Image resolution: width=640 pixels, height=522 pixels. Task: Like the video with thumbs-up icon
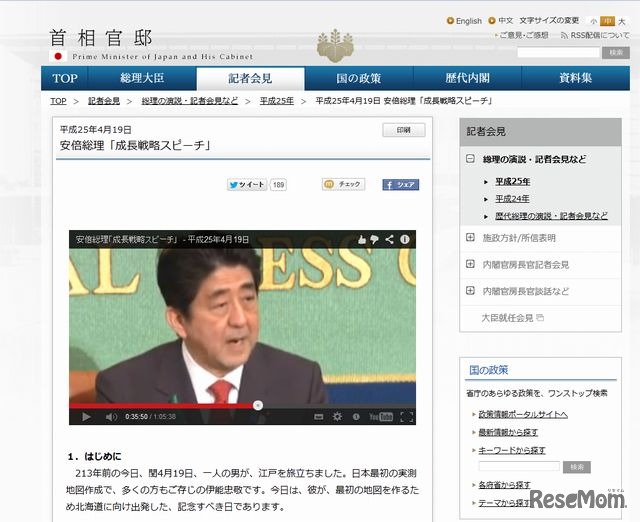[362, 240]
